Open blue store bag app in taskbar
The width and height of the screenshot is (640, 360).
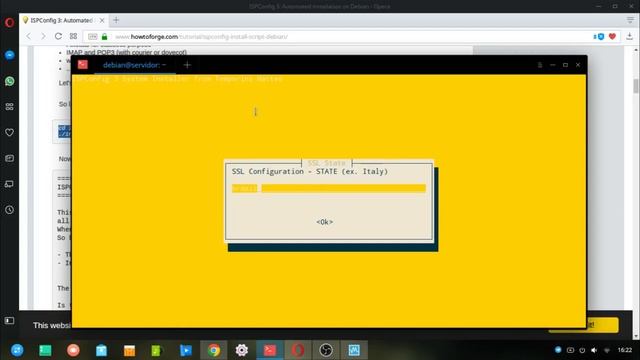click(x=101, y=350)
